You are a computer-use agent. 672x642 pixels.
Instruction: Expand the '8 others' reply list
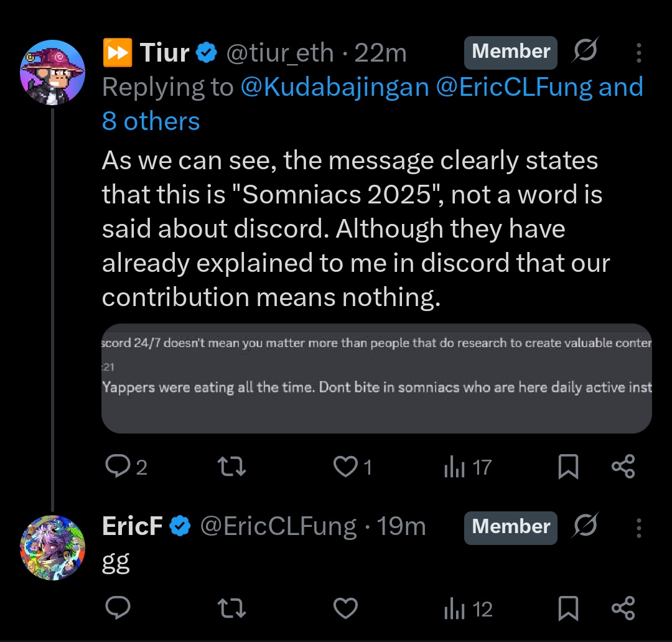click(151, 121)
